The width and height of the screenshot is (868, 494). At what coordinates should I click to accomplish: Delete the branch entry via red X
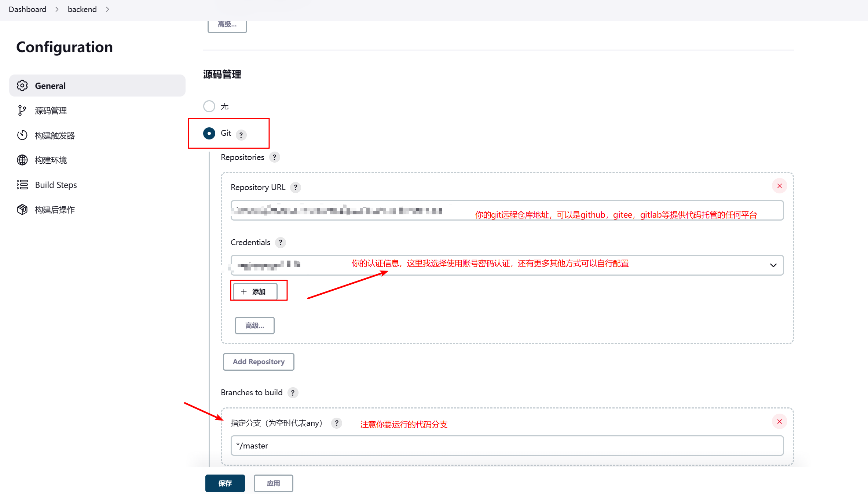coord(779,422)
